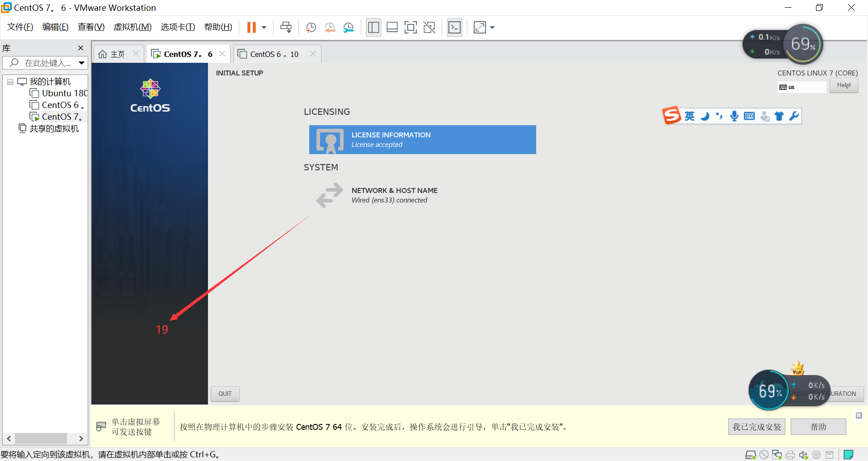Close the yellow install hint bar
868x461 pixels.
(859, 415)
